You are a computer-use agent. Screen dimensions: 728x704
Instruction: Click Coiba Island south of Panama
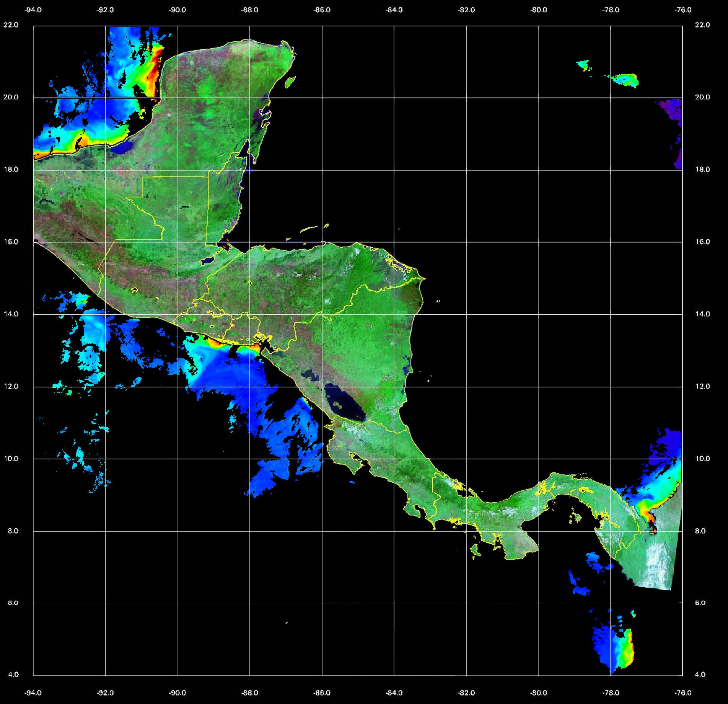tap(475, 550)
